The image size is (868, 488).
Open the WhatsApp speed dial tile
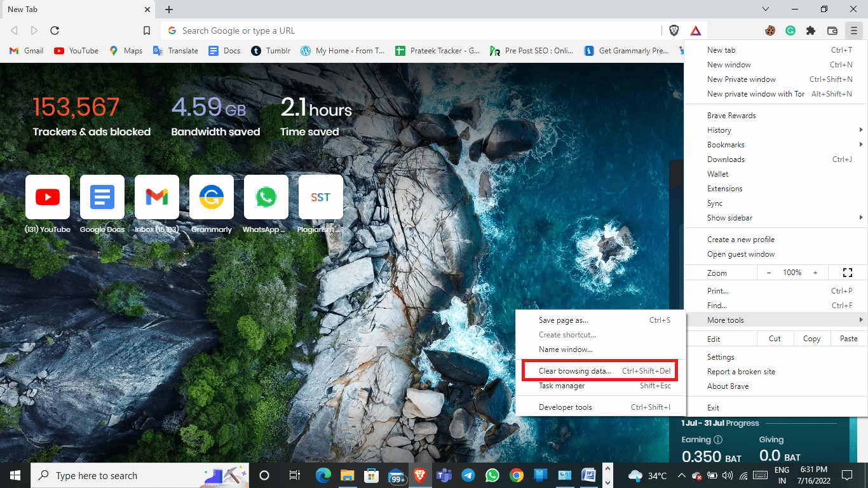[x=266, y=197]
